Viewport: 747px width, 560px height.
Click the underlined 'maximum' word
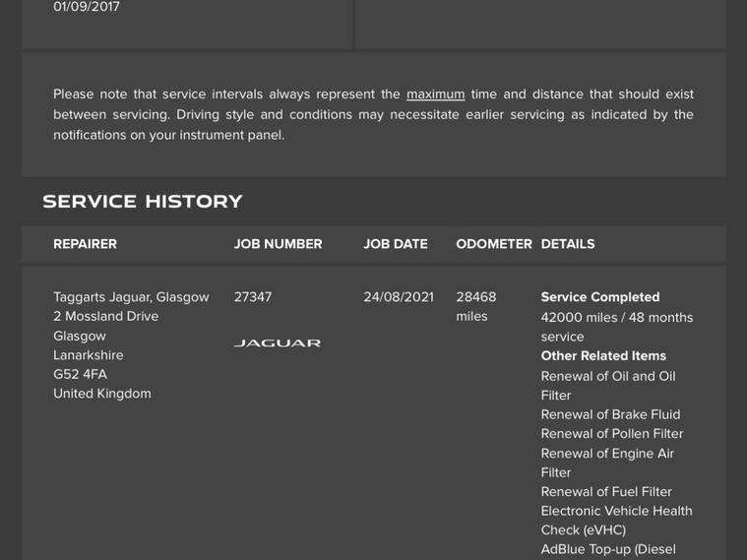tap(435, 94)
